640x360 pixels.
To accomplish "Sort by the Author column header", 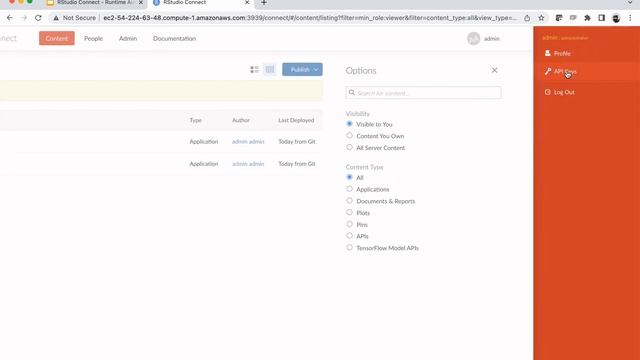I will click(241, 120).
